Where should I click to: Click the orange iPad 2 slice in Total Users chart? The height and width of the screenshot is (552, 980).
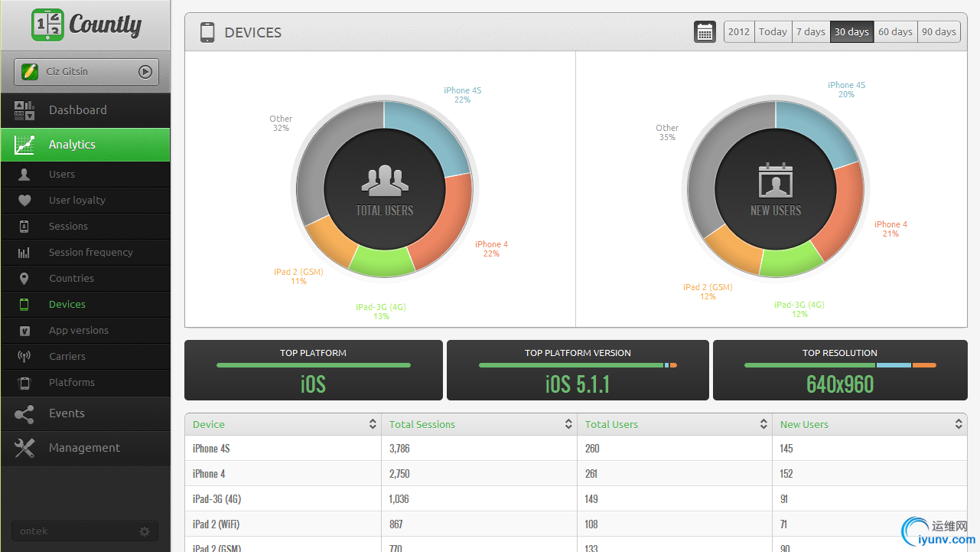point(331,240)
